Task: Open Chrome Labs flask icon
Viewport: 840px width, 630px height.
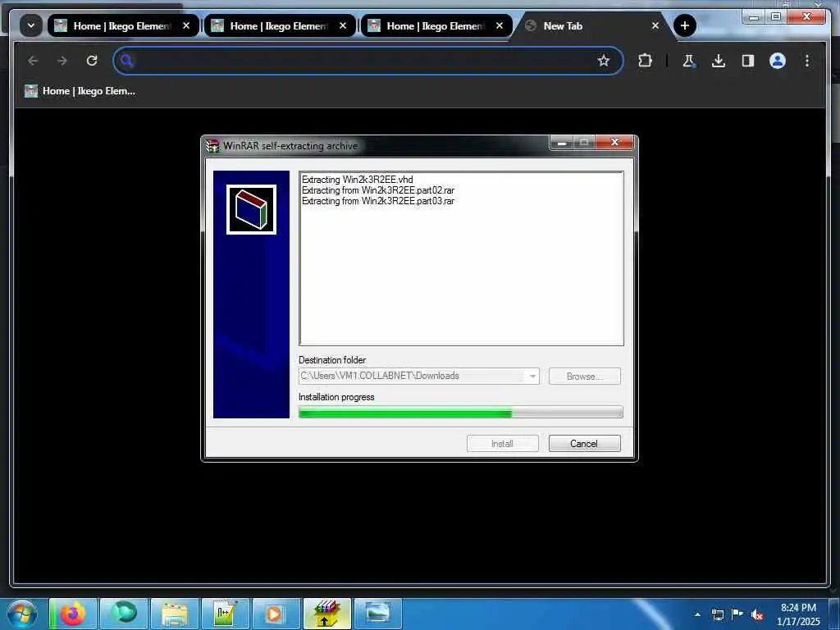Action: click(x=689, y=61)
